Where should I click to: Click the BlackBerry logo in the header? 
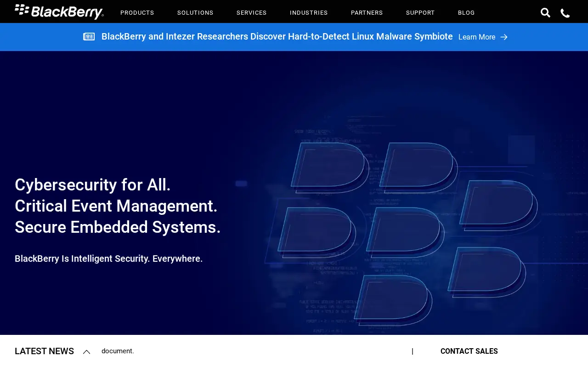[59, 12]
